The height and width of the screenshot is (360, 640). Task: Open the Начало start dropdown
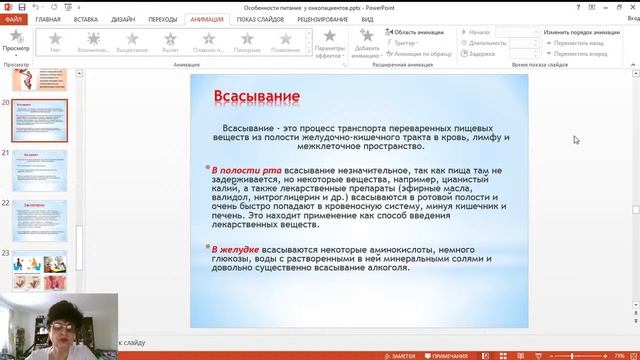tap(517, 32)
